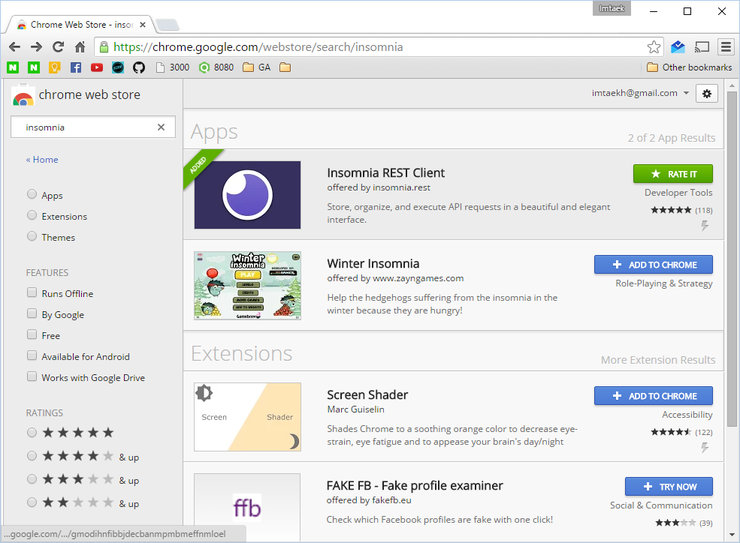Viewport: 740px width, 543px height.
Task: Add Winter Insomnia to Chrome
Action: [653, 265]
